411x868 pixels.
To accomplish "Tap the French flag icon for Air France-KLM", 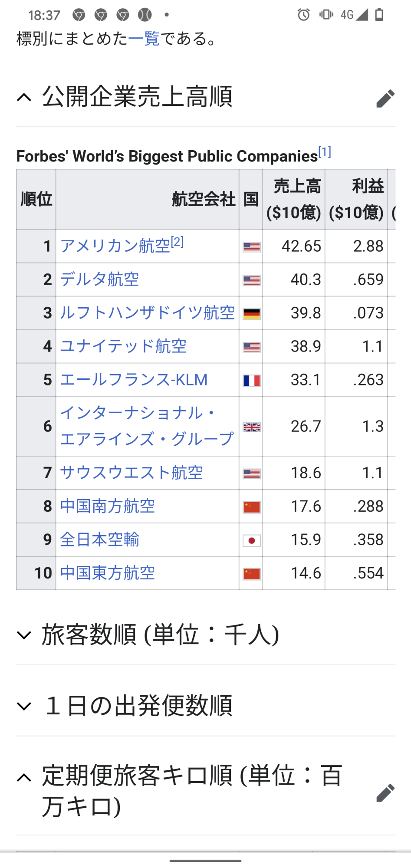I will click(x=251, y=381).
